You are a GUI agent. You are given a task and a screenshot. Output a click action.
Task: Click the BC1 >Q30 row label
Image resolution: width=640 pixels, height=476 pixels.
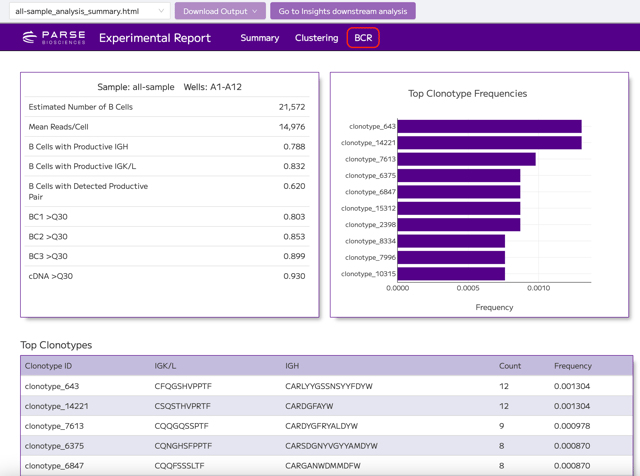(48, 217)
